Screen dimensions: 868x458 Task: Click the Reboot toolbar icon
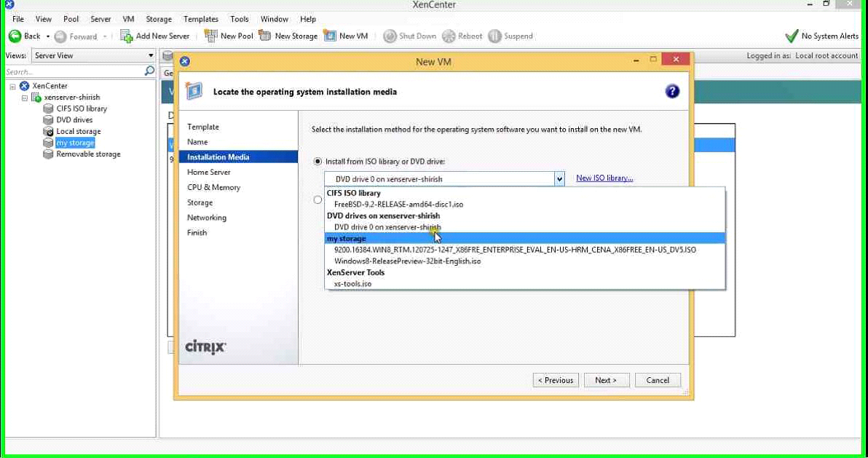click(449, 36)
